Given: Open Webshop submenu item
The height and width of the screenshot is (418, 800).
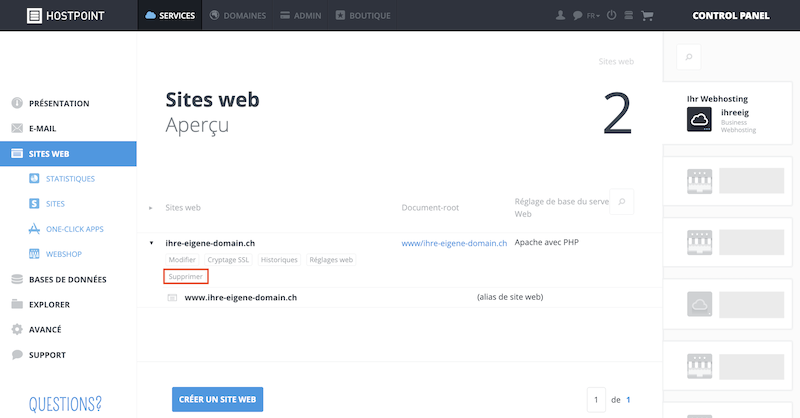Looking at the screenshot, I should click(x=64, y=254).
